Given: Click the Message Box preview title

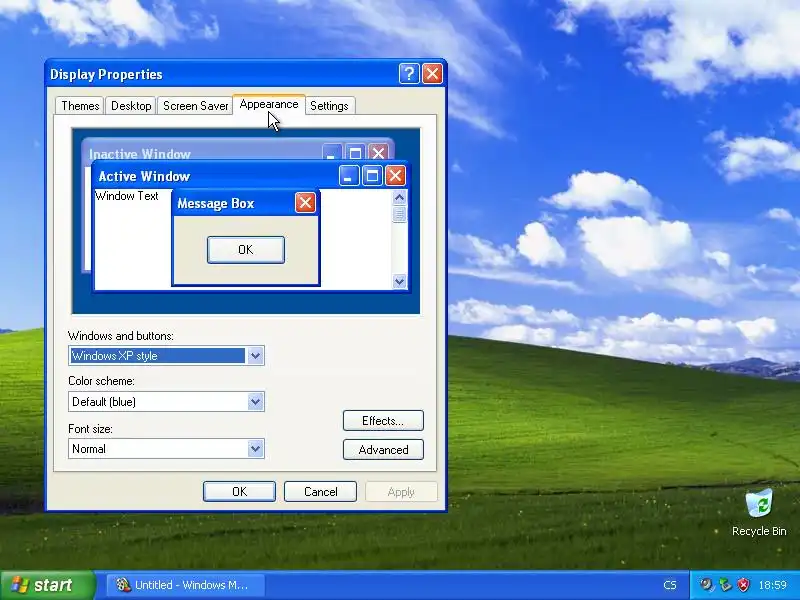Looking at the screenshot, I should click(215, 204).
